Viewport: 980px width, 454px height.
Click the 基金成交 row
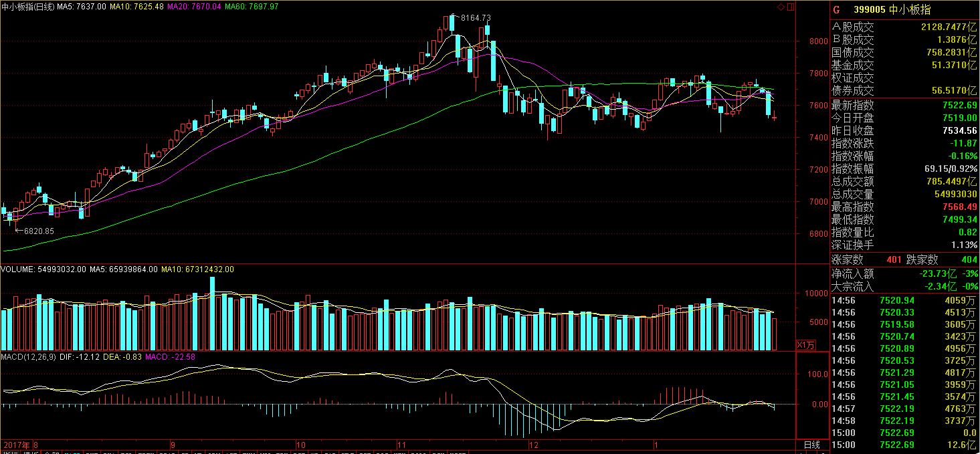click(x=904, y=65)
